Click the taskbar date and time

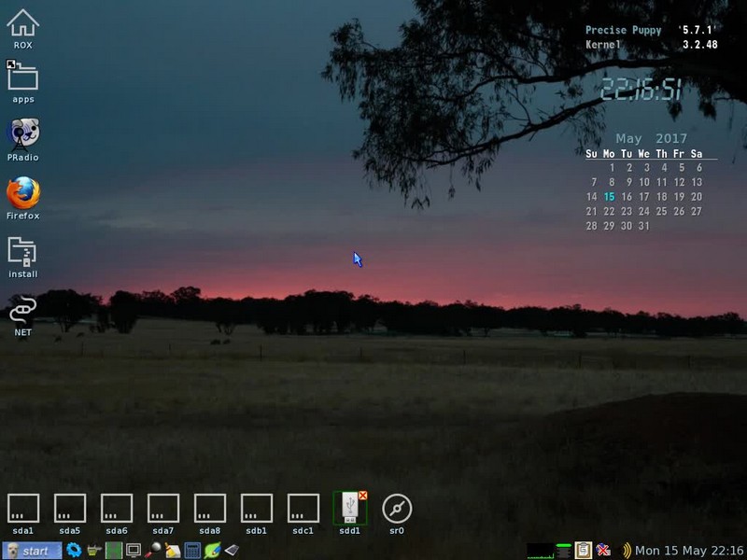[690, 551]
